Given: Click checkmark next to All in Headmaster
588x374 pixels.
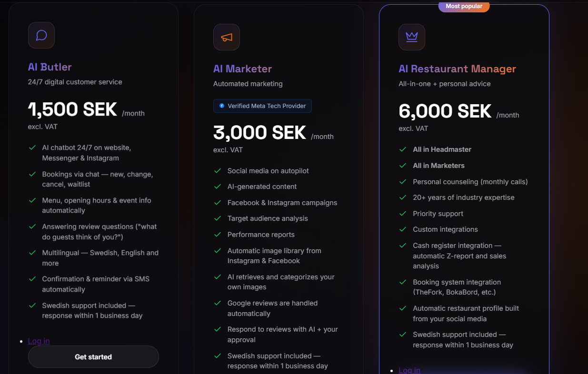Looking at the screenshot, I should point(403,149).
